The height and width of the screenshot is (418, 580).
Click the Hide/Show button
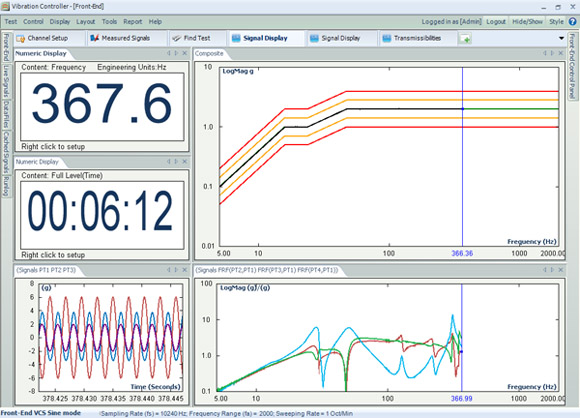click(527, 21)
